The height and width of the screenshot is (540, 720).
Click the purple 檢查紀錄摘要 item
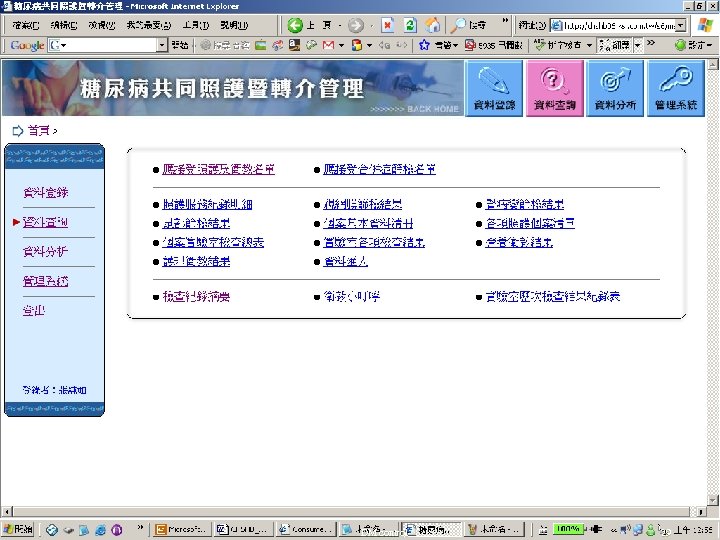click(x=196, y=297)
